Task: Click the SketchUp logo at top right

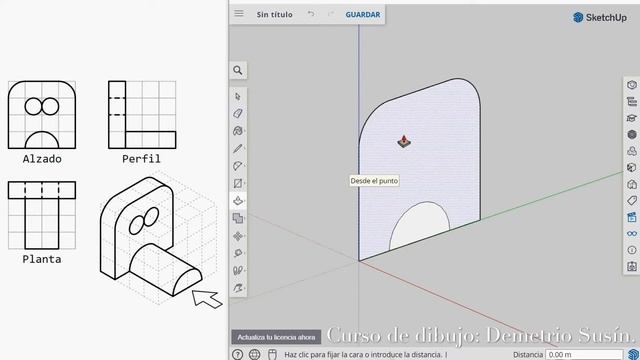Action: coord(600,18)
